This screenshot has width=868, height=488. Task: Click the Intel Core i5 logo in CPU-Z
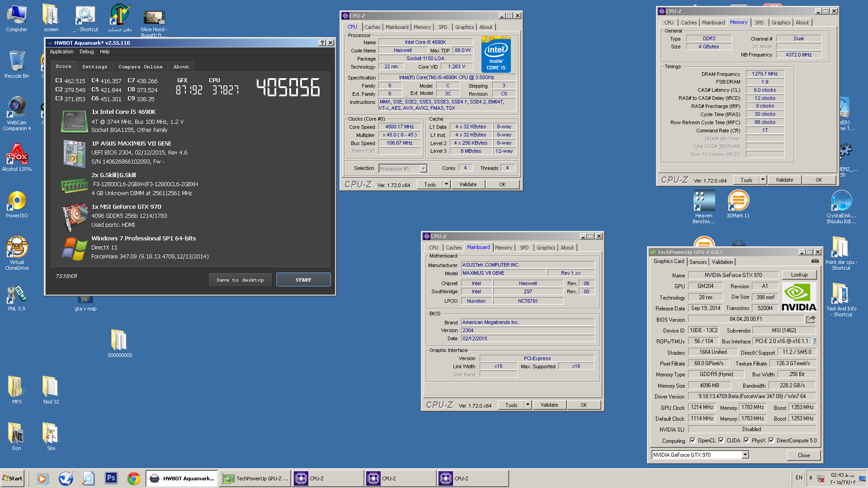point(496,55)
